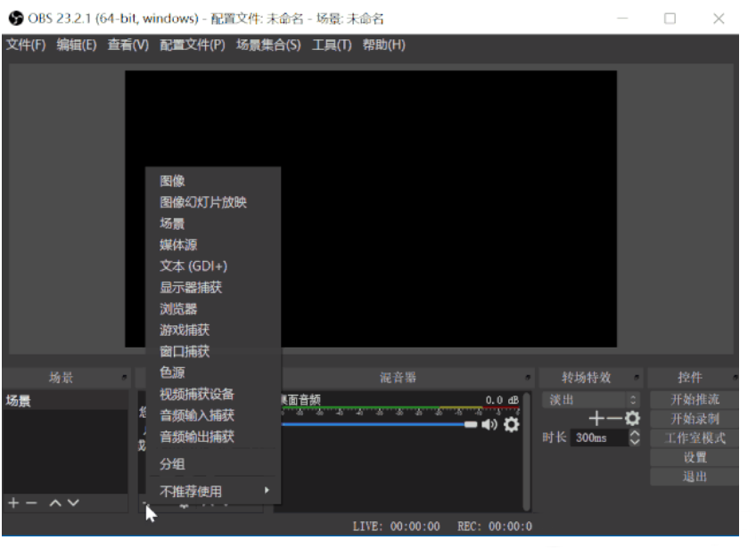The image size is (756, 548).
Task: Add a new transition with plus icon
Action: tap(596, 418)
